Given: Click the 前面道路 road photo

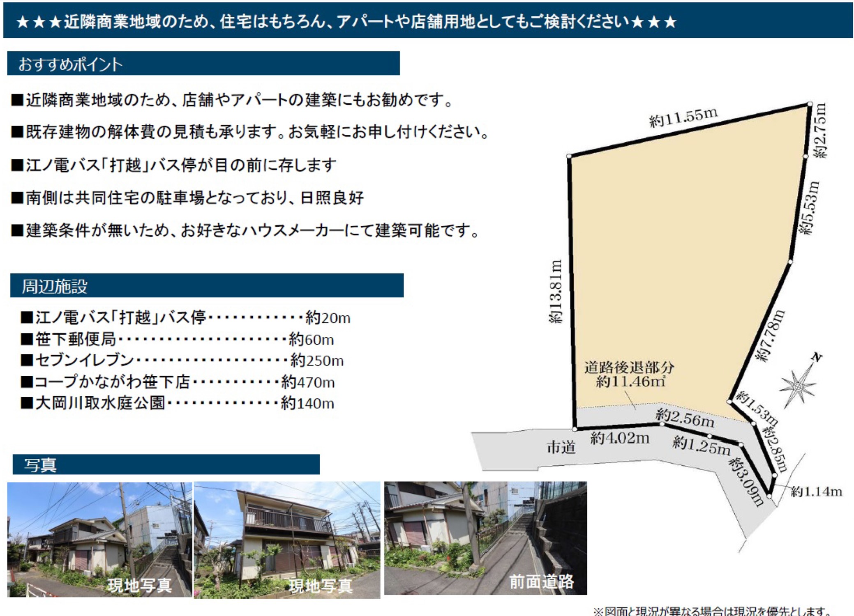Looking at the screenshot, I should 485,538.
